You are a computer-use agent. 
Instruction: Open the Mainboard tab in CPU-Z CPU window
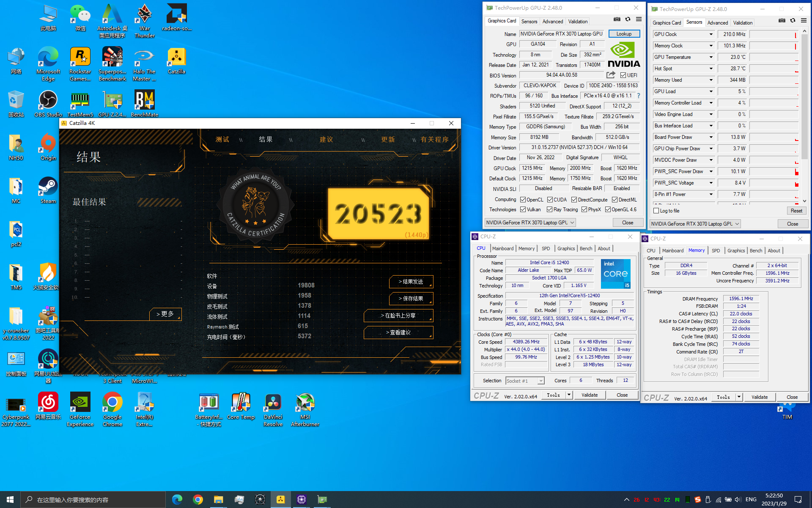coord(502,248)
